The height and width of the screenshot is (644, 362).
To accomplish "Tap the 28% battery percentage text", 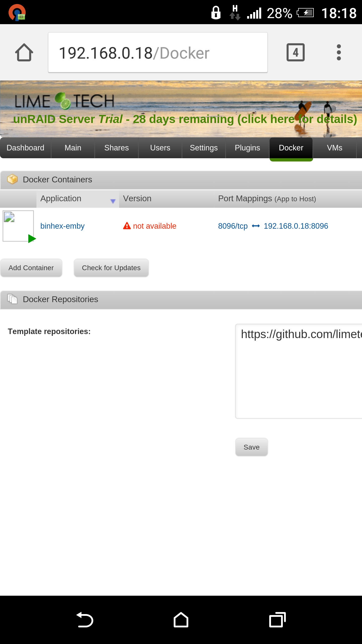I will pos(280,13).
